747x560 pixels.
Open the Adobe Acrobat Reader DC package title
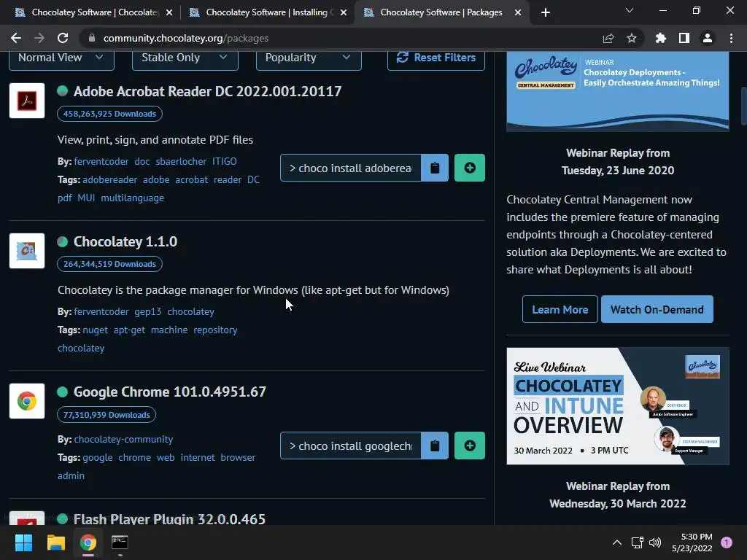[x=207, y=91]
